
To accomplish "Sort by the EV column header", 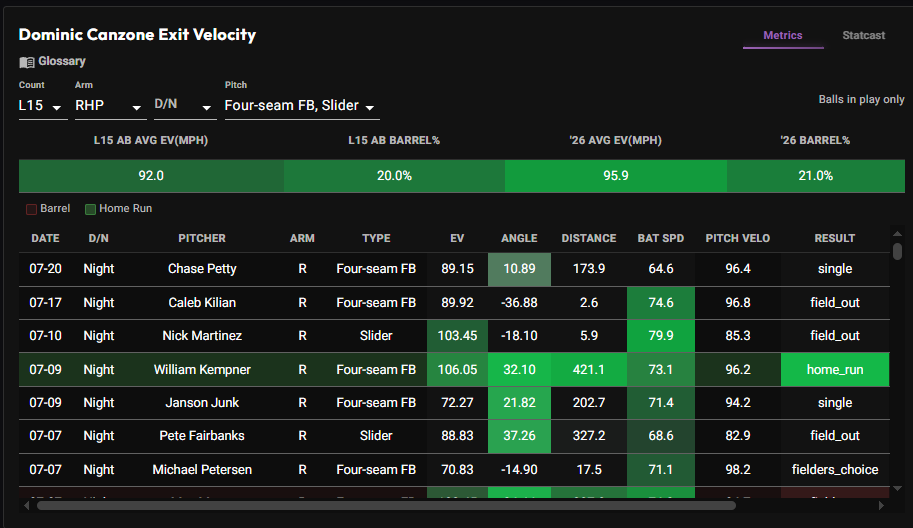I will (457, 238).
